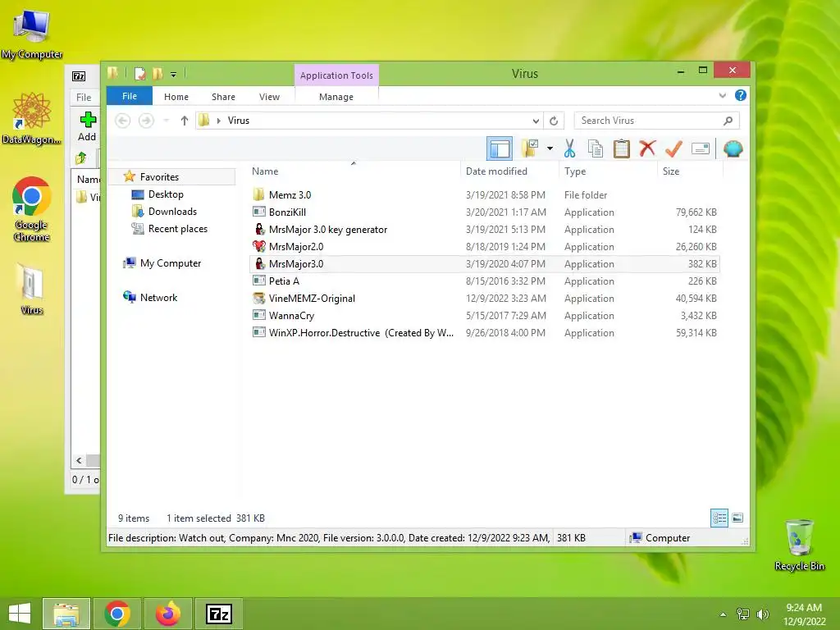The width and height of the screenshot is (840, 630).
Task: Open Recent places in navigation pane
Action: click(177, 228)
